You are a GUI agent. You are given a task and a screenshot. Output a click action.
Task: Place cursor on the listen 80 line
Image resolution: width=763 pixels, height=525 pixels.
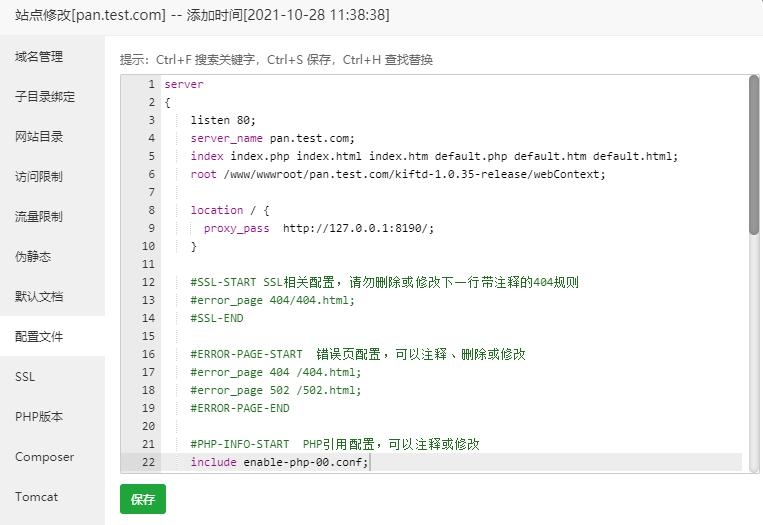[222, 120]
